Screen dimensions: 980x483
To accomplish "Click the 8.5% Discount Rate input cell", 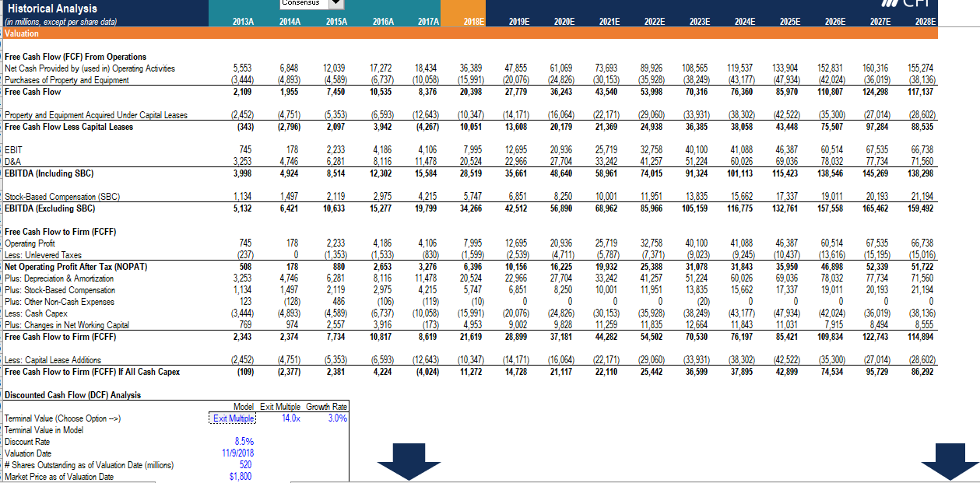I will click(x=244, y=441).
